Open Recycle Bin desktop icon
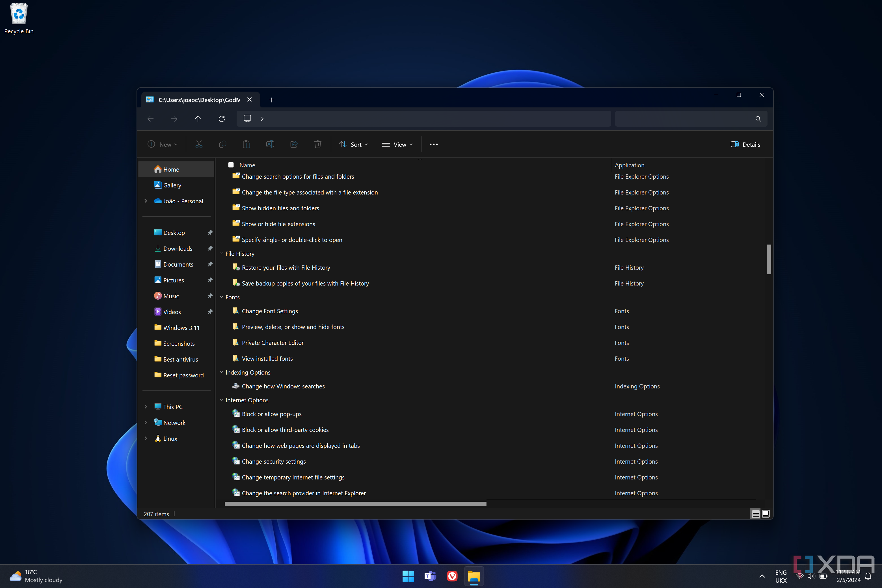882x588 pixels. [x=19, y=19]
